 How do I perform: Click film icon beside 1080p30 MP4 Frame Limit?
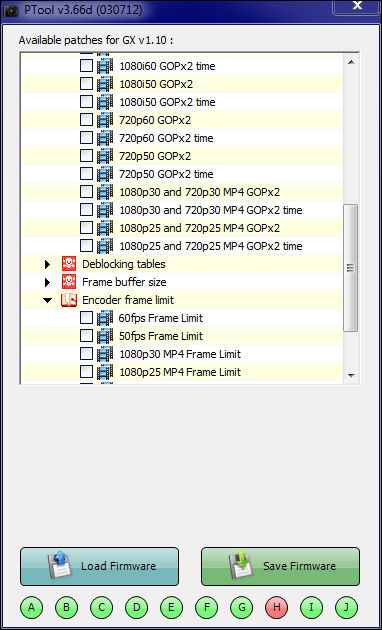[x=105, y=354]
